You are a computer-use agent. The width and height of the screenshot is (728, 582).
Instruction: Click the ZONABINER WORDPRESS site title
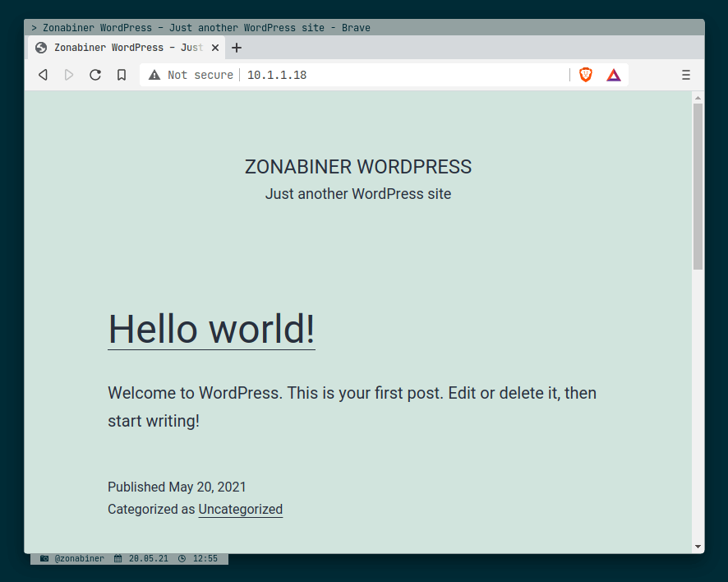(x=357, y=166)
